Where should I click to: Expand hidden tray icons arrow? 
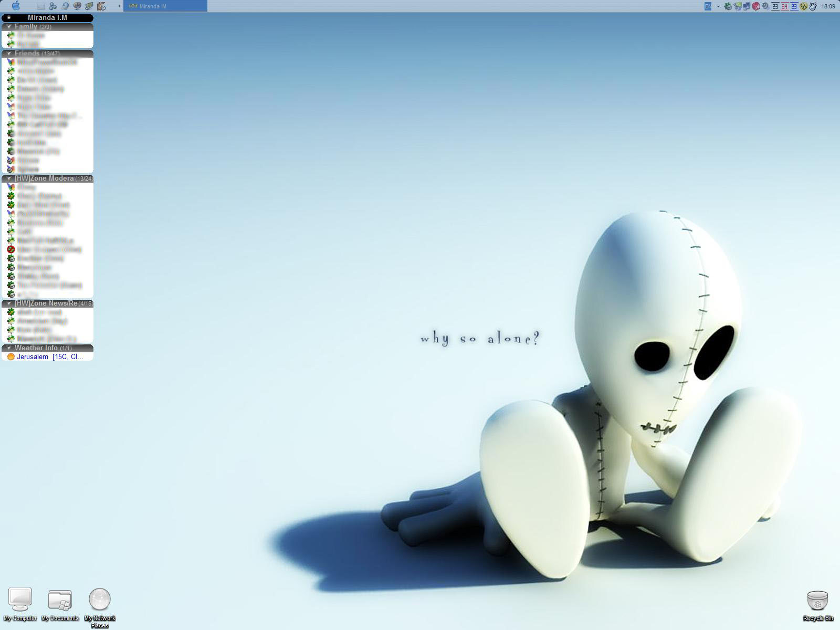[718, 6]
